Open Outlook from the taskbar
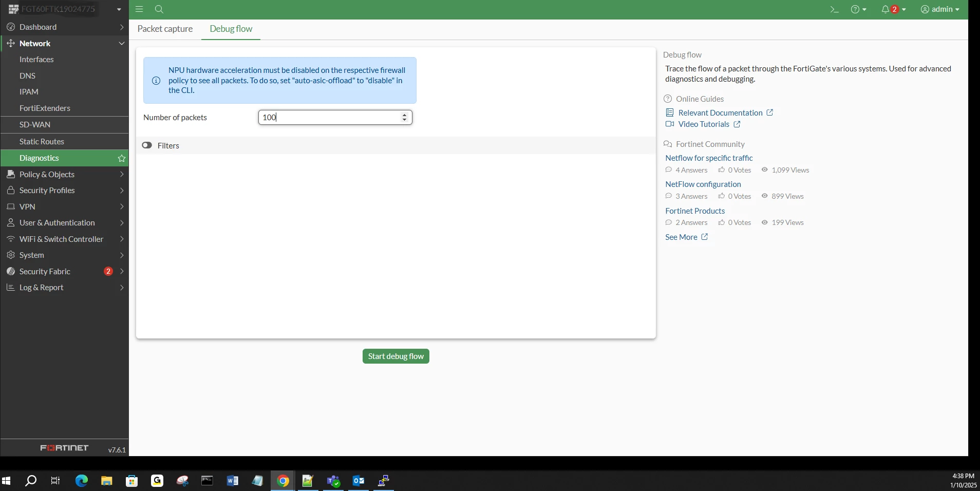980x491 pixels. pos(359,481)
